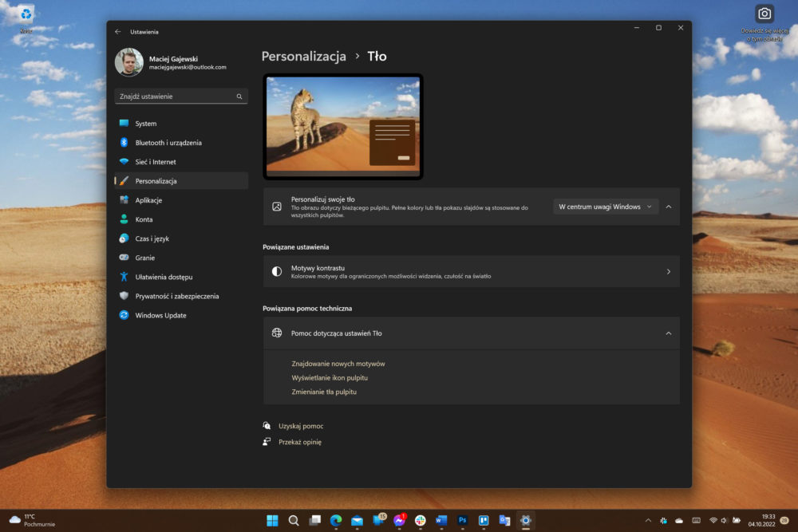This screenshot has height=532, width=798.
Task: Click Dowiedz się więcej o tym obrazie
Action: (764, 34)
